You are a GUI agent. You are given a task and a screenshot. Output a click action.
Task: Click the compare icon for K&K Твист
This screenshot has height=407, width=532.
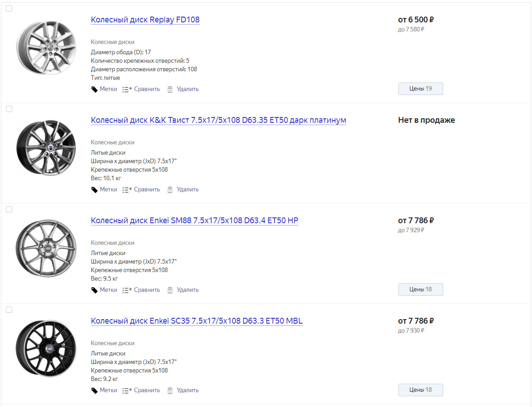tap(127, 190)
